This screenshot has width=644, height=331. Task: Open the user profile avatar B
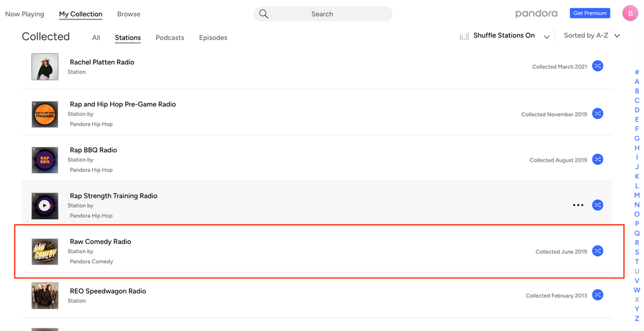pyautogui.click(x=630, y=13)
